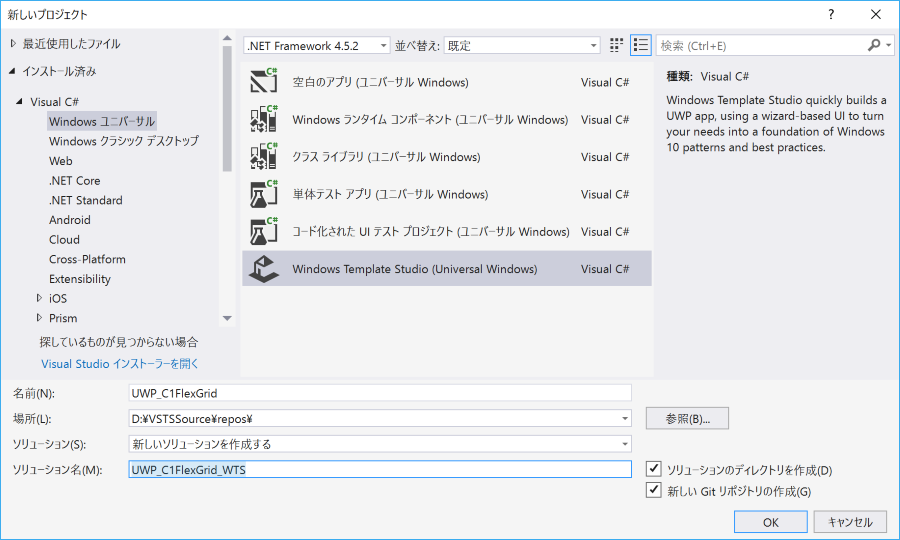Screen dimensions: 900x540
Task: Click the category tree scrollbar thumb
Action: pos(227,108)
